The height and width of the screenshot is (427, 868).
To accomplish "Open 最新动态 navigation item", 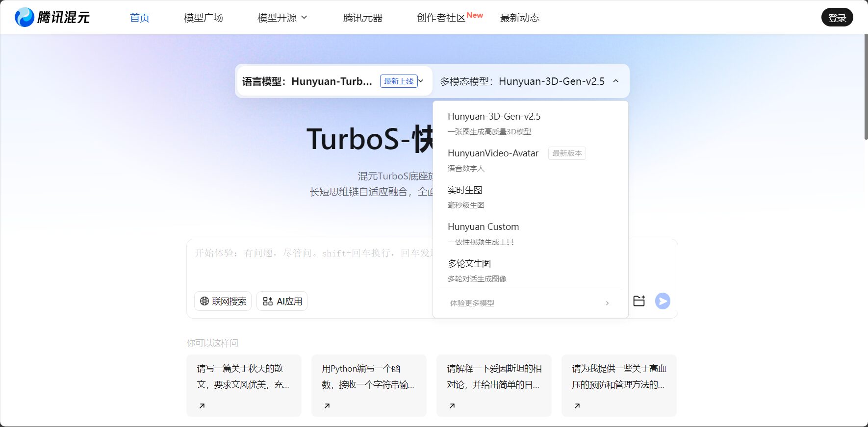I will [520, 18].
